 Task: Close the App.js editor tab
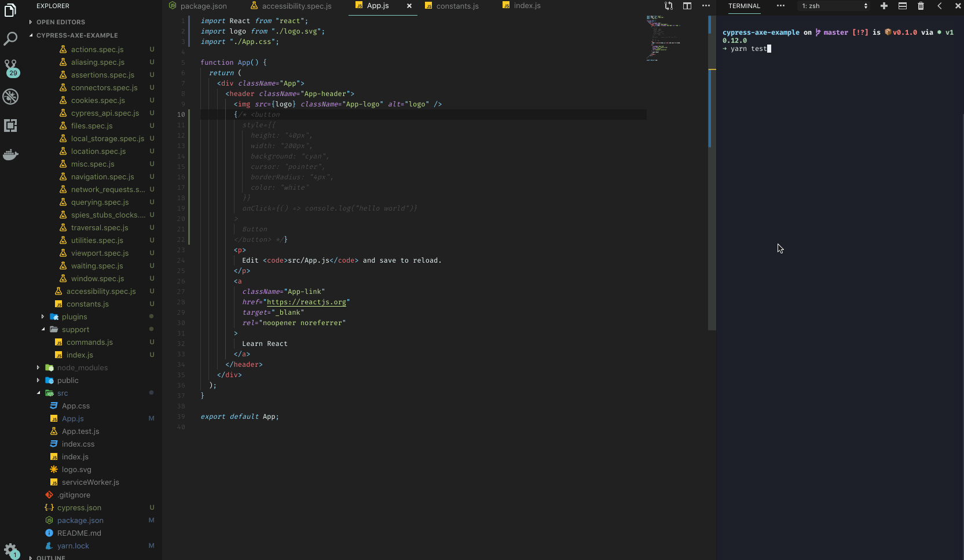409,6
